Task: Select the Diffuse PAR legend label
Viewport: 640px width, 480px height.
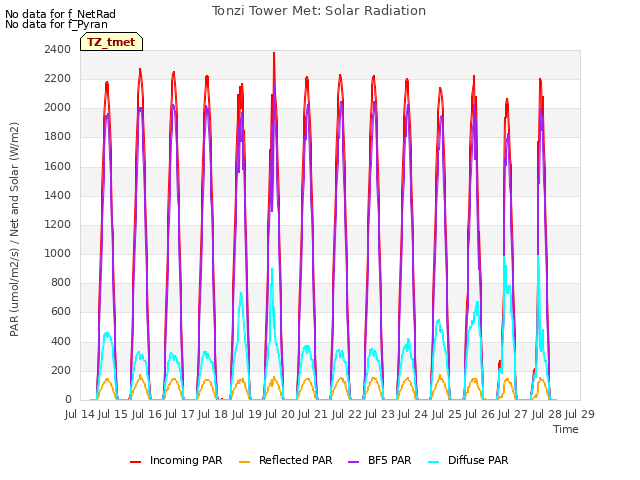Action: tap(478, 460)
